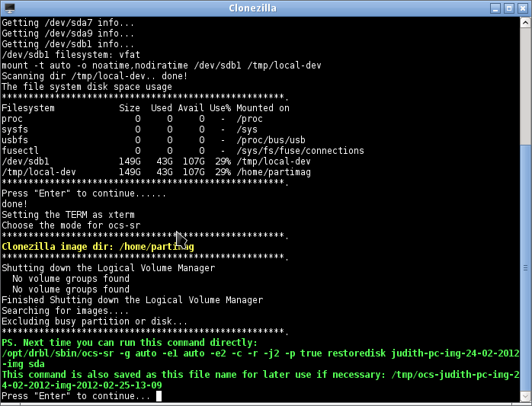
Task: Click 'PS. Next time you can run' line
Action: pyautogui.click(x=130, y=343)
